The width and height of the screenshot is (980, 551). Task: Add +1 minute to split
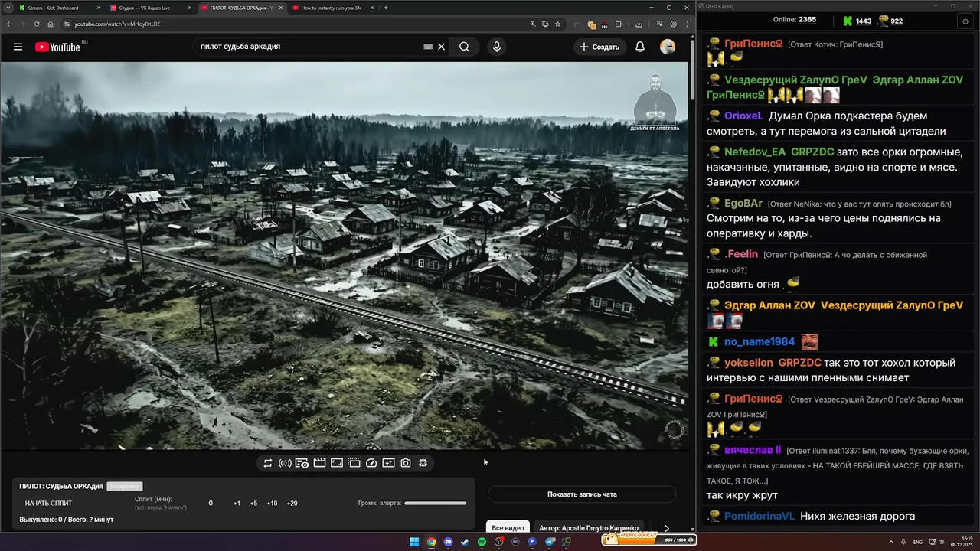(x=237, y=504)
